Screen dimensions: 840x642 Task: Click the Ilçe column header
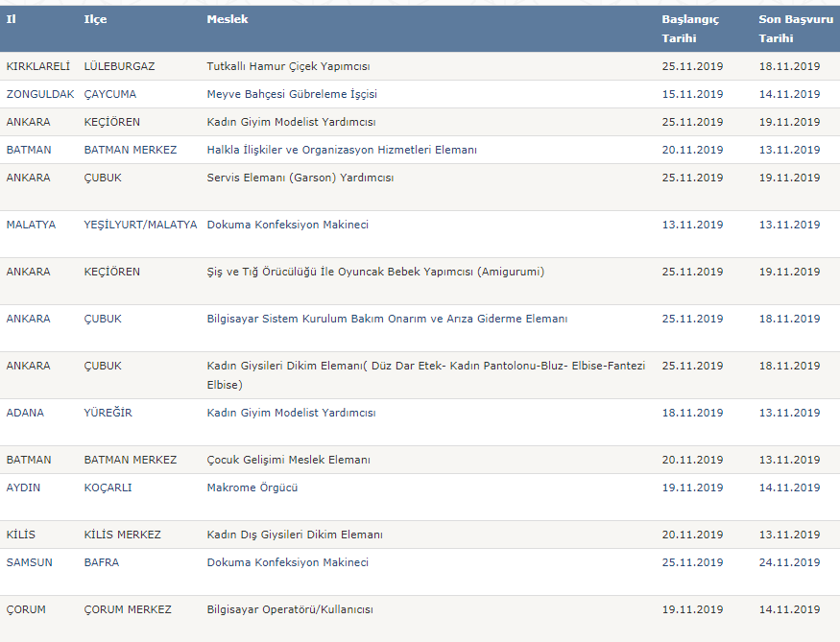(95, 19)
